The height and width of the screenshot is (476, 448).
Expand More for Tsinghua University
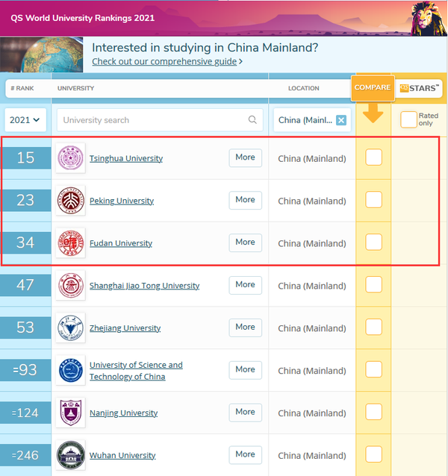(x=246, y=157)
